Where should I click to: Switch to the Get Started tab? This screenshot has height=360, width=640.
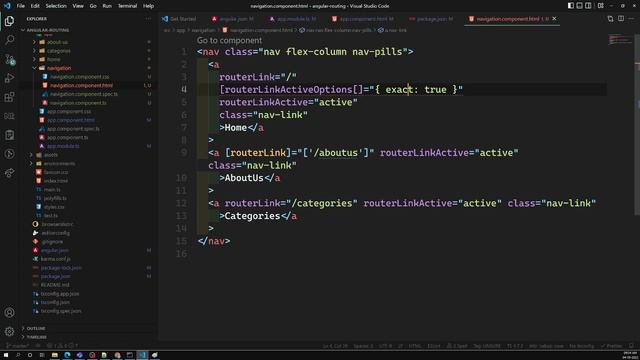pos(180,19)
